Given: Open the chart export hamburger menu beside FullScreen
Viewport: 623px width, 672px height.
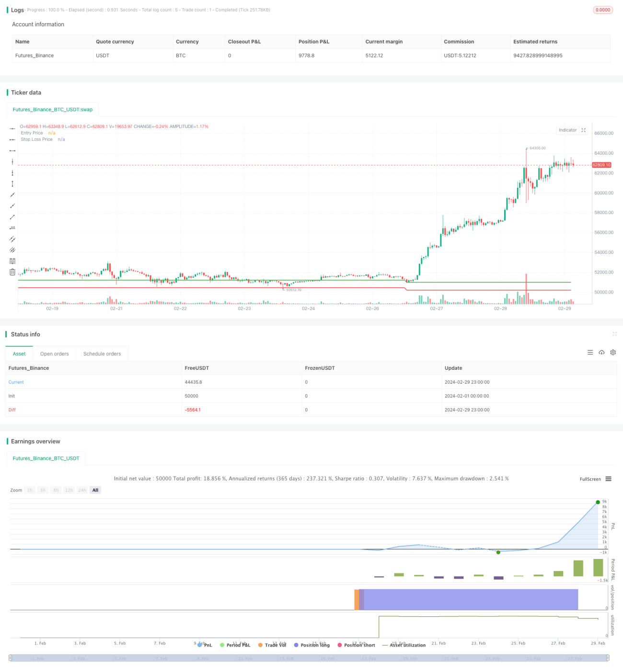Looking at the screenshot, I should [x=608, y=479].
